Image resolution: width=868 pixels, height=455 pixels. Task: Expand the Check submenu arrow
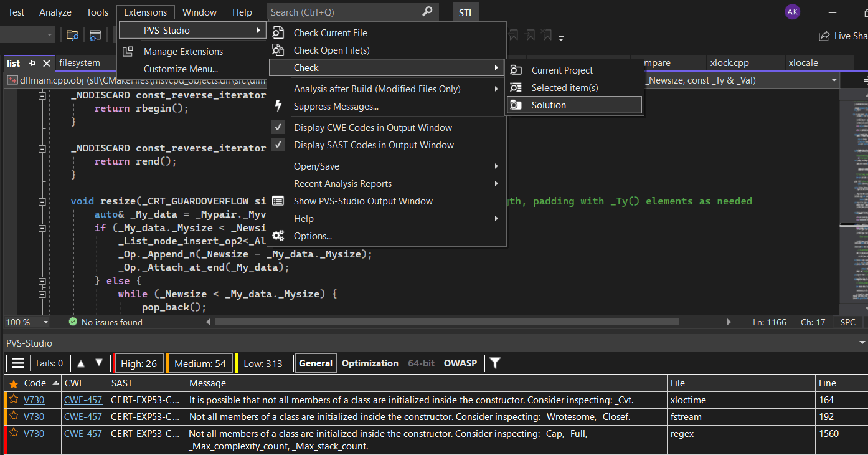click(x=496, y=67)
